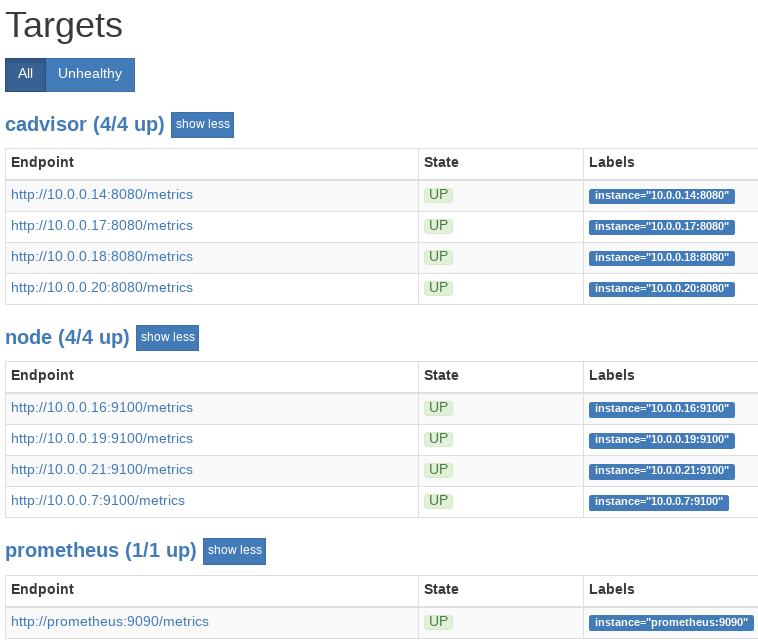The width and height of the screenshot is (758, 642).
Task: Click the instance="10.0.0.20:8080" label badge
Action: click(662, 289)
